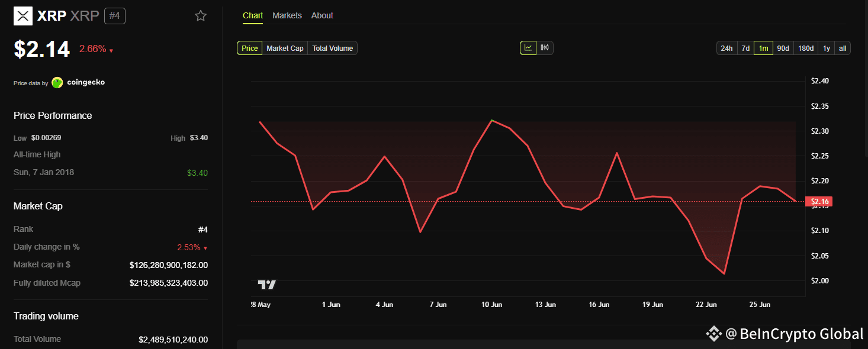Click the market cap $126,280,900,182.00 value
The image size is (868, 349).
pyautogui.click(x=169, y=265)
